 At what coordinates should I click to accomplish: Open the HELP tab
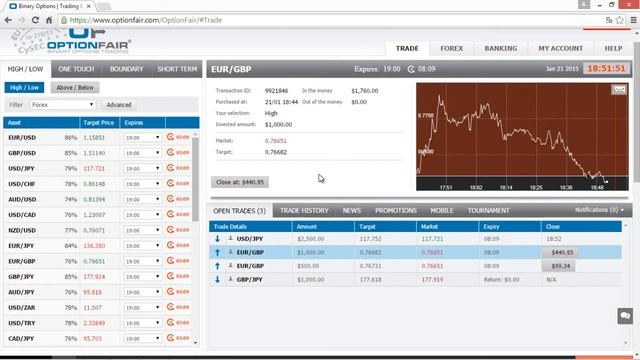tap(613, 48)
